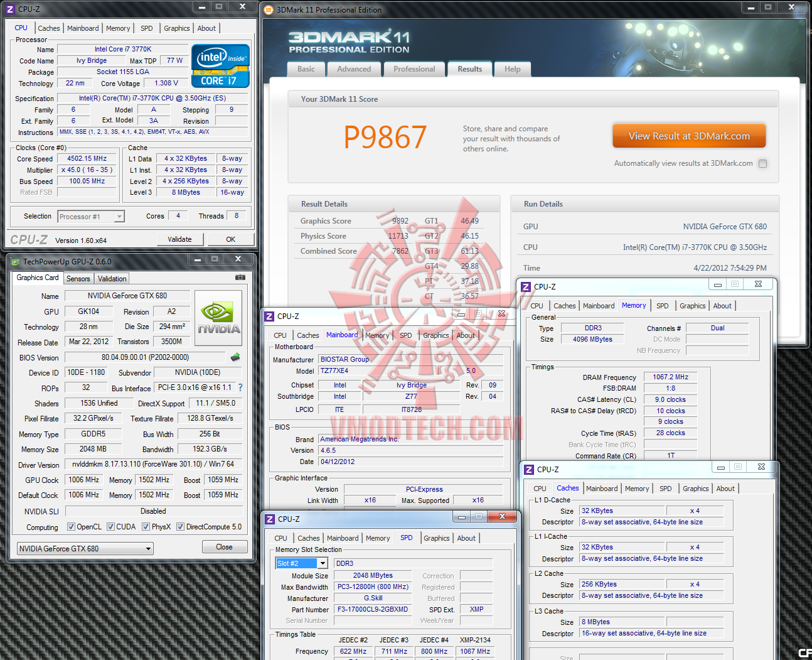The width and height of the screenshot is (812, 660).
Task: Click CPU-Z Memory window title icon
Action: (526, 287)
